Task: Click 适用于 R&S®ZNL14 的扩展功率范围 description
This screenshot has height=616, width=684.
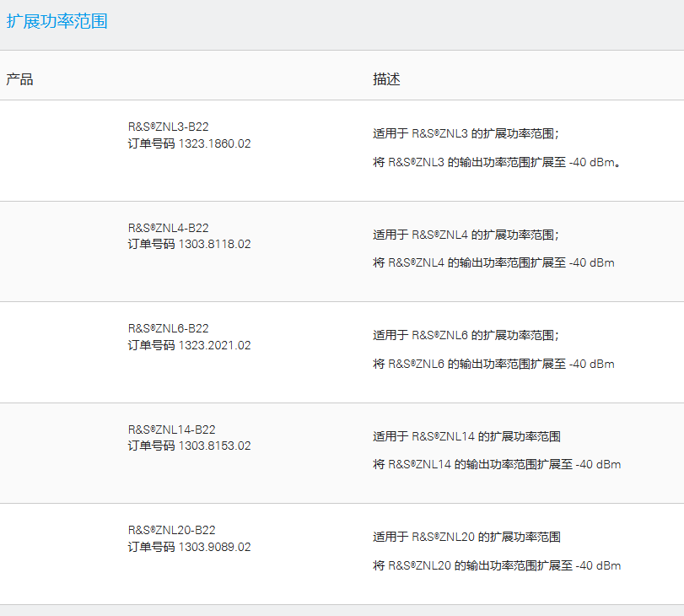Action: click(466, 436)
